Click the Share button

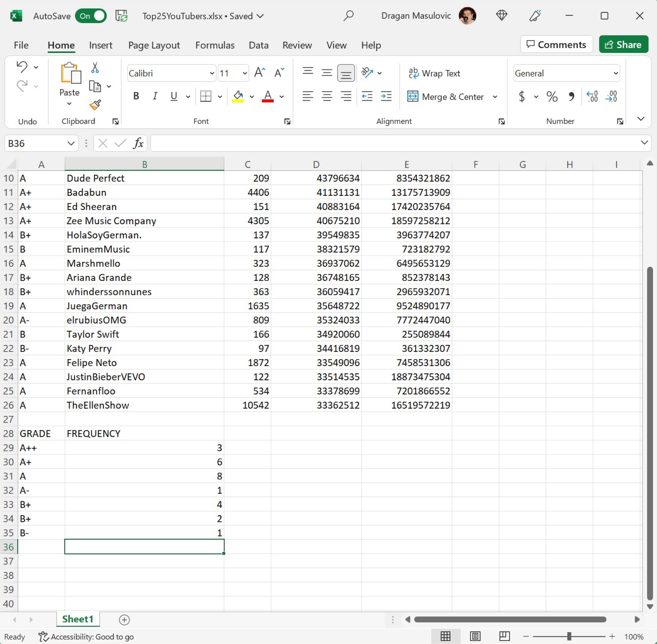pyautogui.click(x=623, y=45)
